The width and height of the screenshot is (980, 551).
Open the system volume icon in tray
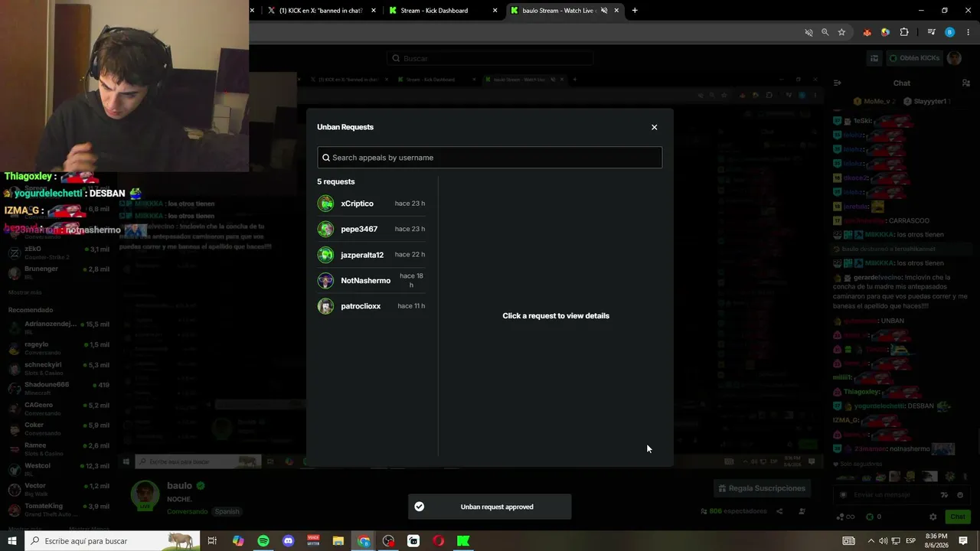coord(884,541)
